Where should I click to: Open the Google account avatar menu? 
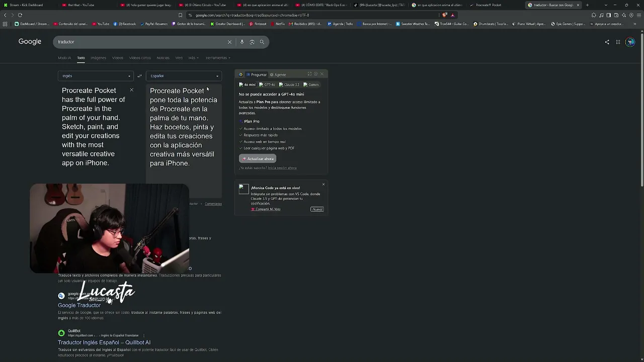tap(630, 42)
